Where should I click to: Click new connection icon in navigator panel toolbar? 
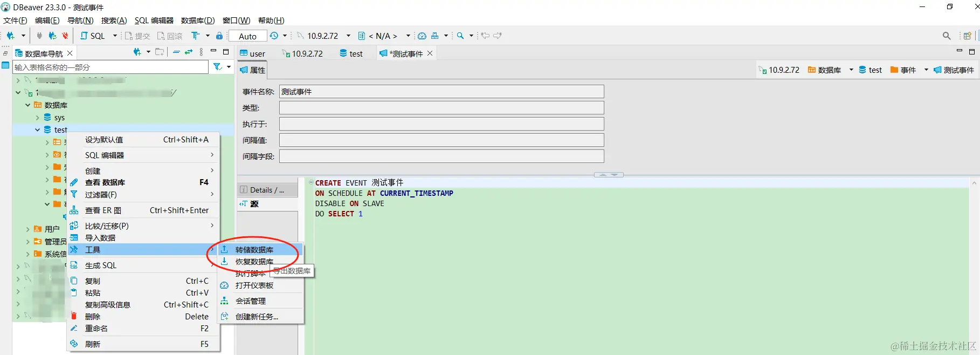[137, 52]
